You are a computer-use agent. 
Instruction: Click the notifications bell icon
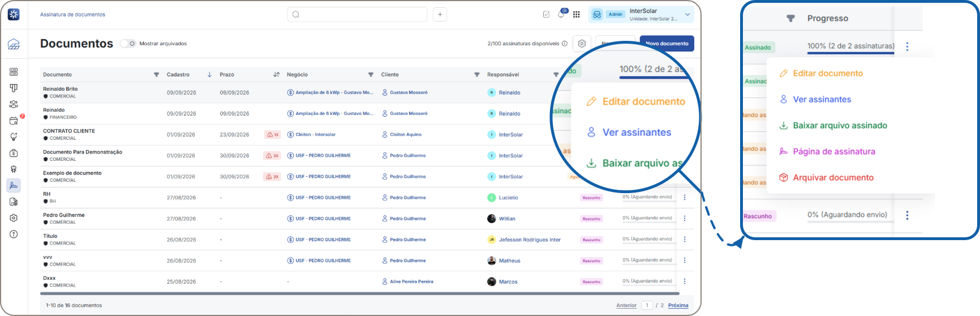click(x=561, y=14)
